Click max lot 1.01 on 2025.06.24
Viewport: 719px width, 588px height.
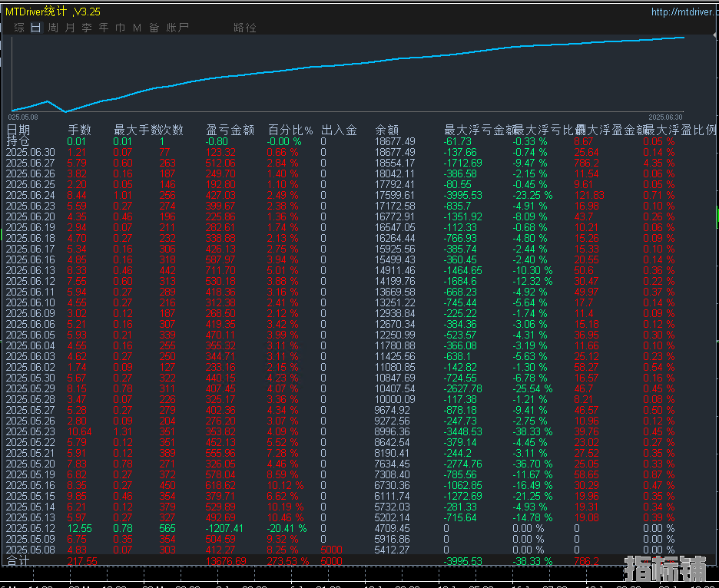[123, 195]
